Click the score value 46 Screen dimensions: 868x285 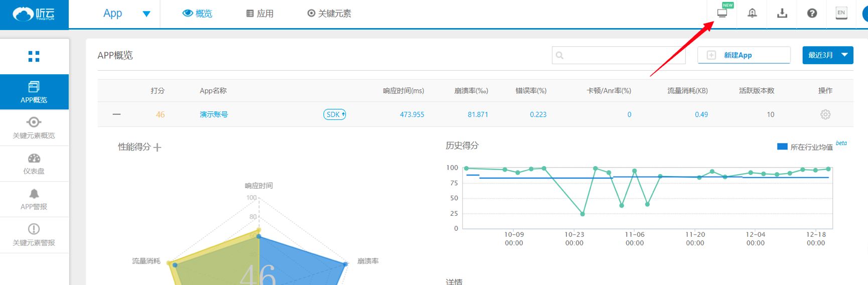click(x=160, y=114)
